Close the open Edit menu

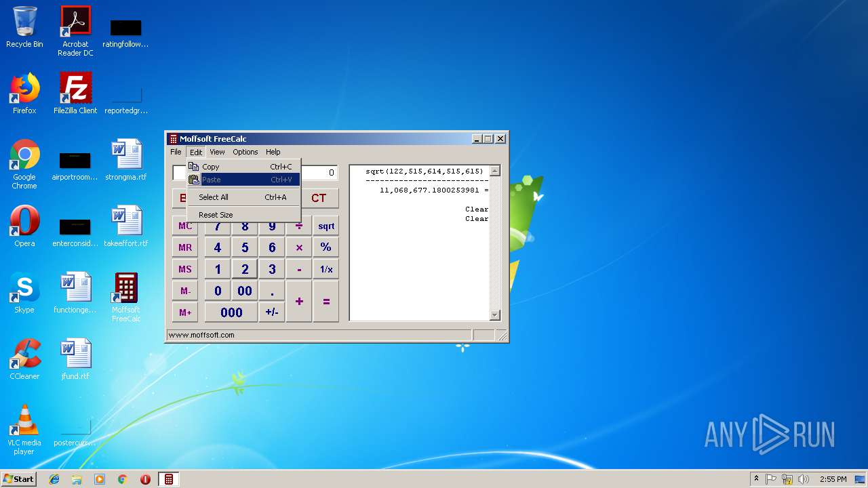[196, 152]
